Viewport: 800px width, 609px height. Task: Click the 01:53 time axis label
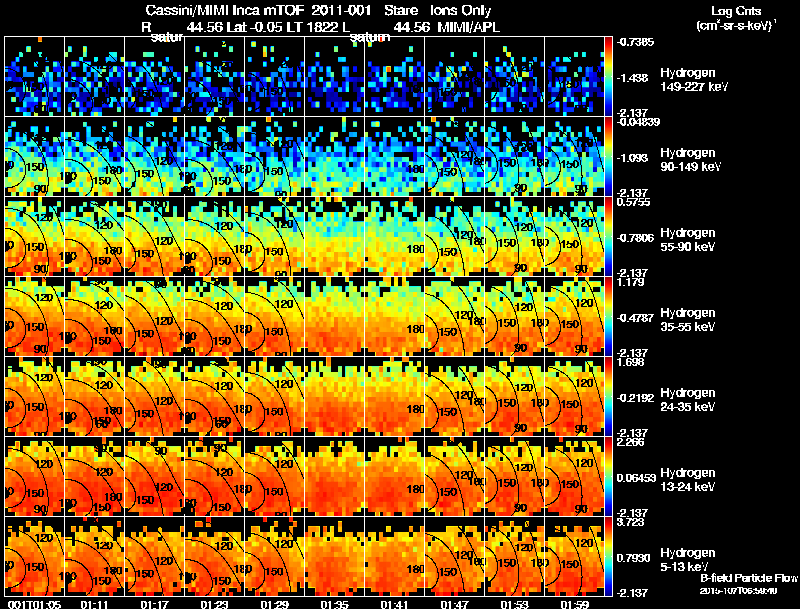pos(514,604)
